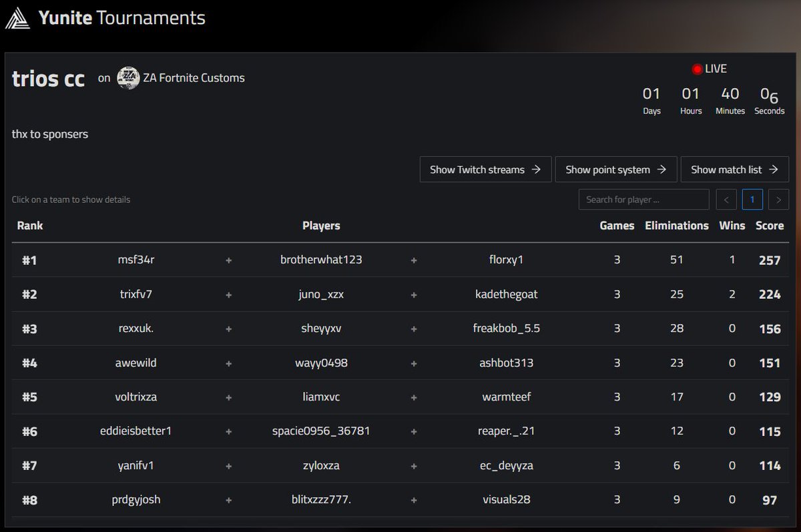Screen dimensions: 801x532
Task: Click the Score column header
Action: tap(770, 226)
